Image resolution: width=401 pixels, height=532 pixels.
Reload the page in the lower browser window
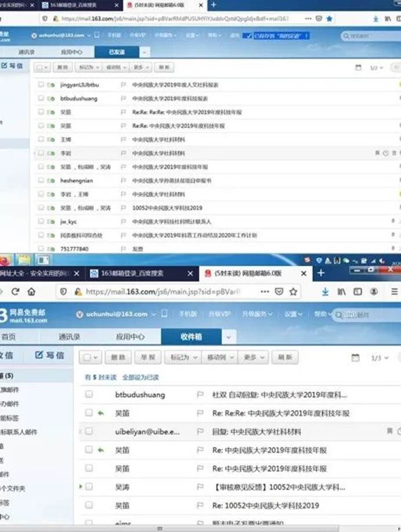(15, 291)
